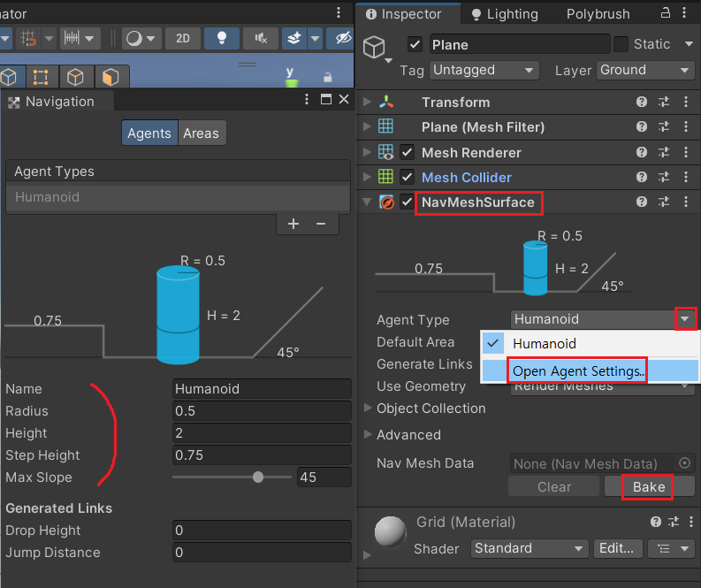Select ProBuilder vertex selection mode icon
Image resolution: width=701 pixels, height=588 pixels.
click(41, 77)
